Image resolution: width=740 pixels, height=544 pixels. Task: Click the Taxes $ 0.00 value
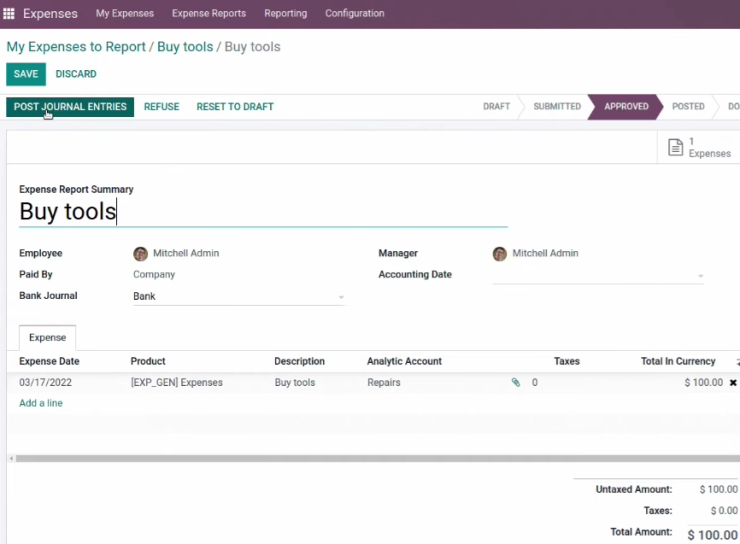coord(724,511)
